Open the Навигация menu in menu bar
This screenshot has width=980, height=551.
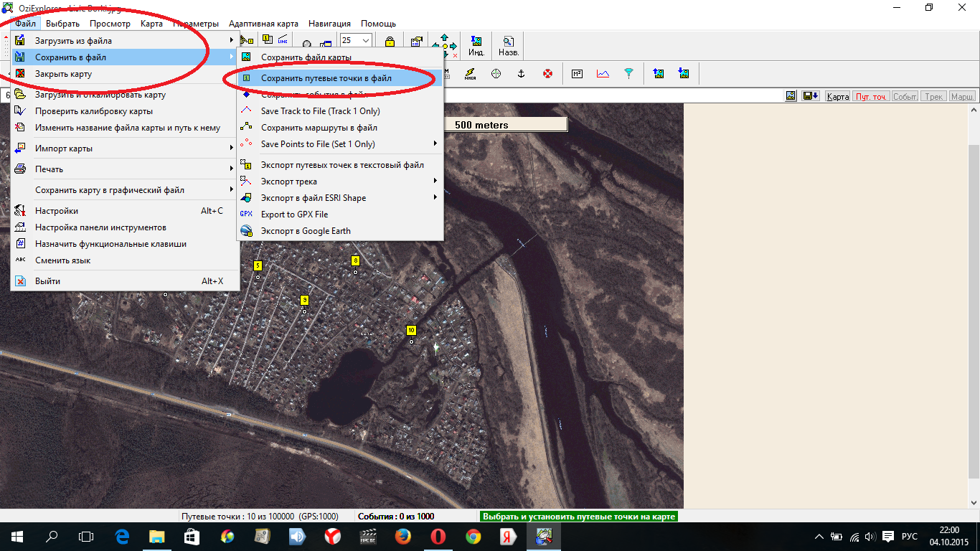coord(329,24)
